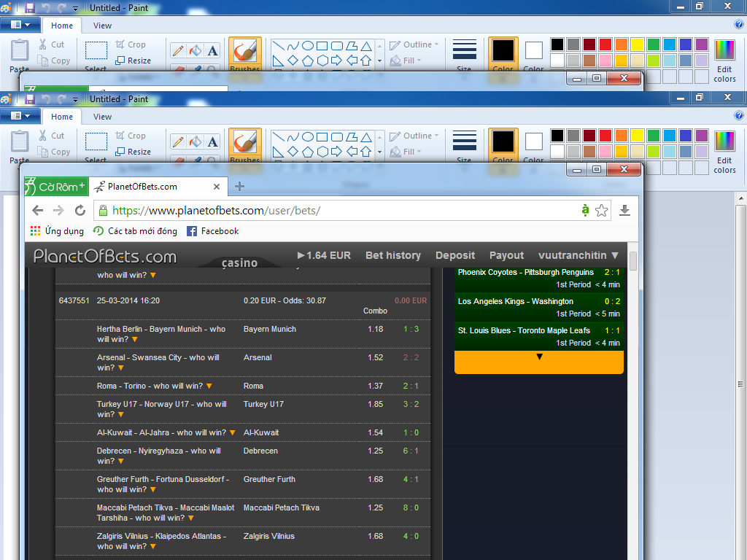Screen dimensions: 747x560
Task: Open a new browser tab
Action: (239, 187)
